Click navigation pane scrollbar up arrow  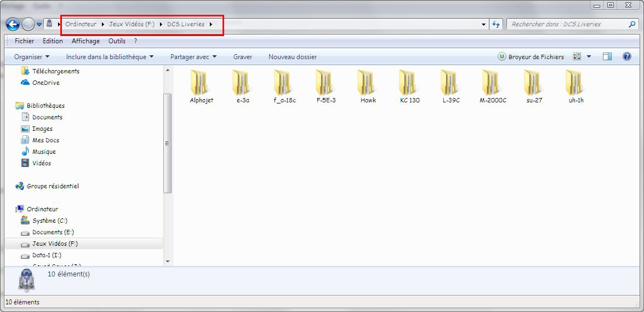(x=168, y=70)
